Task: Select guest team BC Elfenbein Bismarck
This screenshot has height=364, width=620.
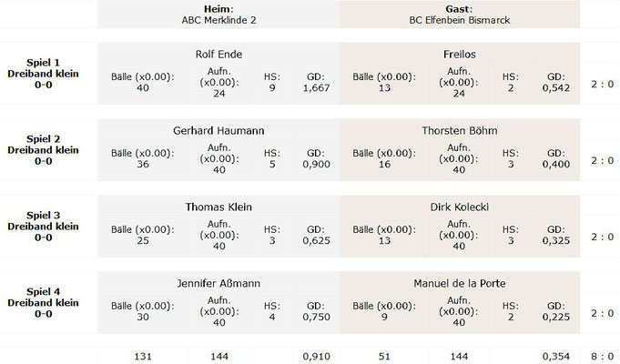Action: click(x=460, y=20)
